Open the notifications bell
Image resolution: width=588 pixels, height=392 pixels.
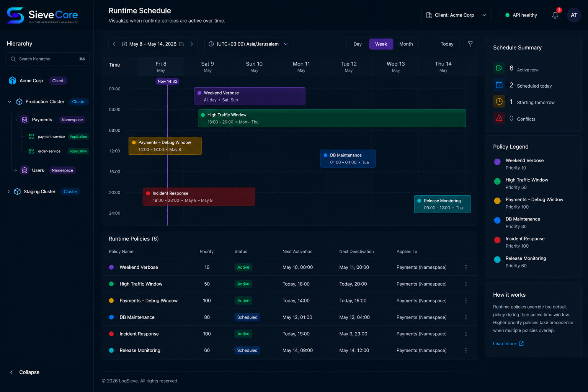click(555, 15)
